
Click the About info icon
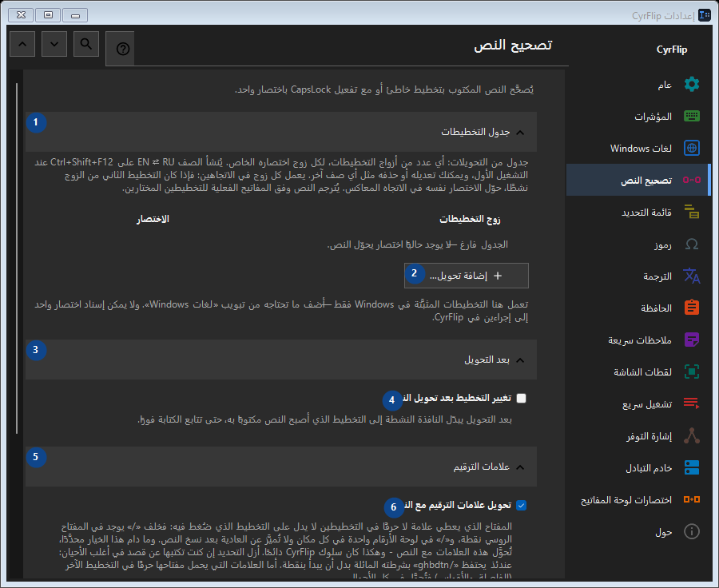click(x=692, y=531)
